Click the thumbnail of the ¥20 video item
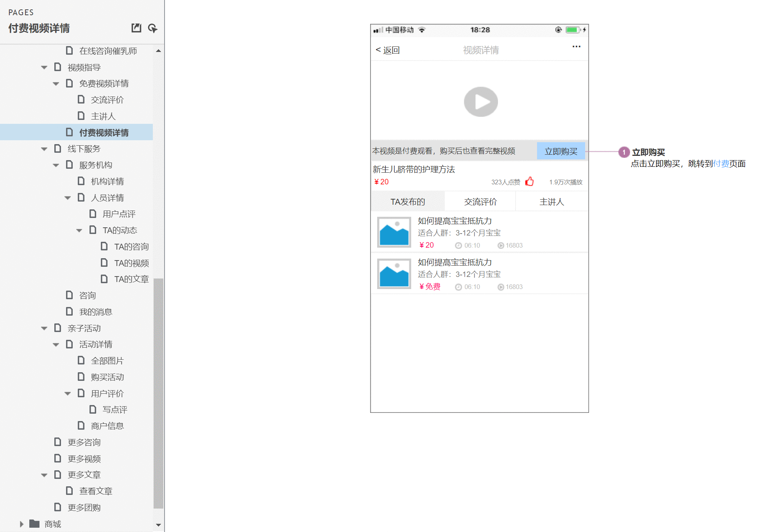 tap(394, 232)
